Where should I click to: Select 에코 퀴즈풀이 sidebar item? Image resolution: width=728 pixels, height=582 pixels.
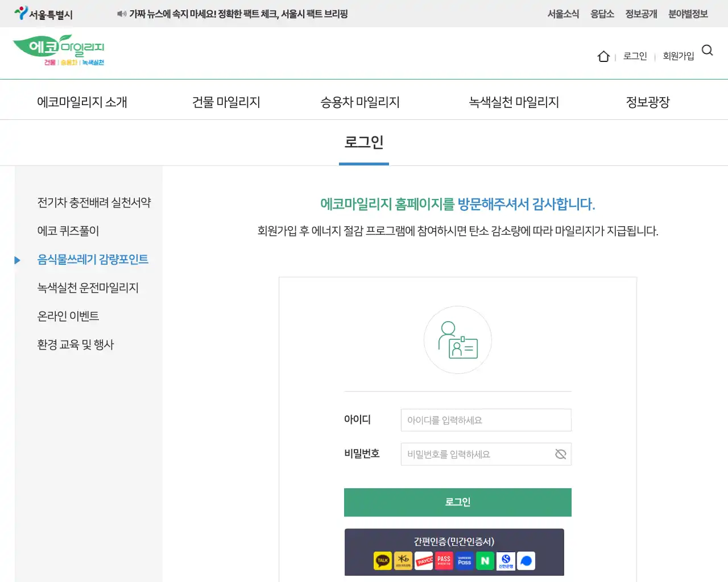[x=68, y=231]
